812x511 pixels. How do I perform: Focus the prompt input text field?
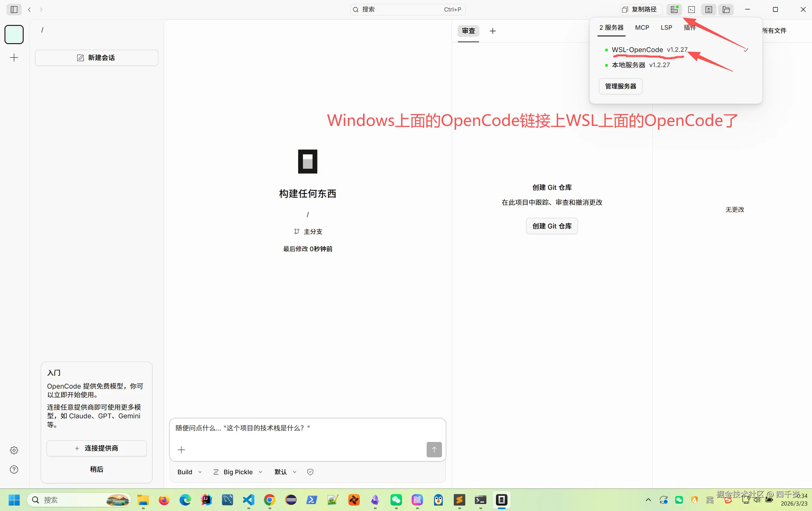[297, 428]
